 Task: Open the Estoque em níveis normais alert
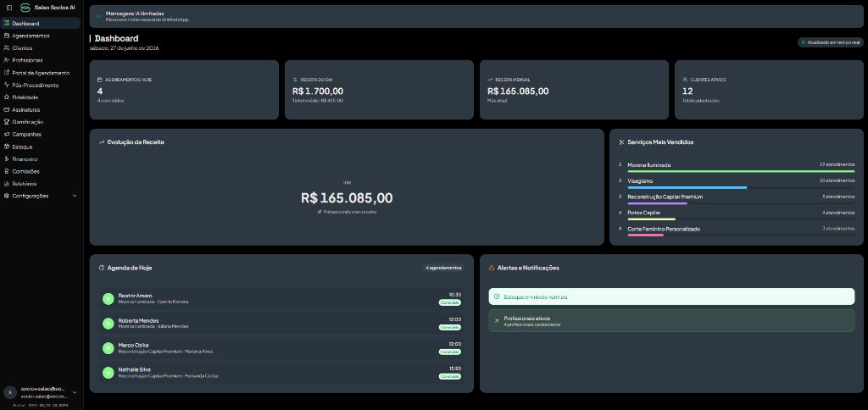click(671, 296)
